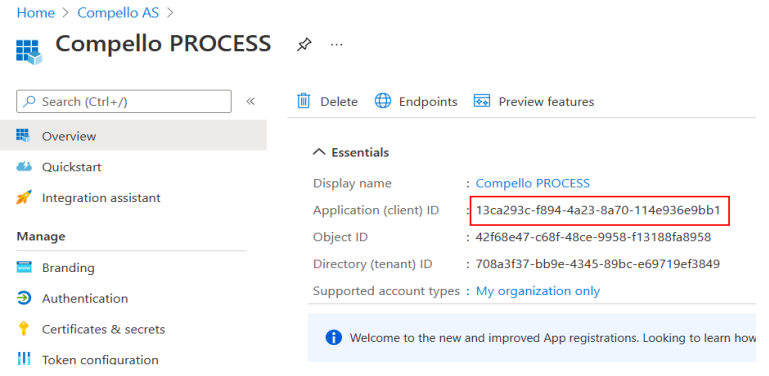Click the Preview features icon

(x=482, y=101)
